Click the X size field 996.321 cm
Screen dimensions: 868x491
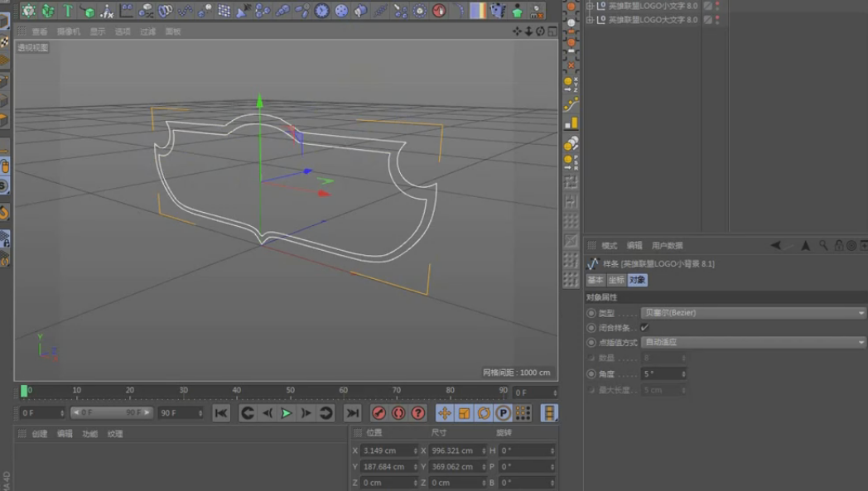458,450
